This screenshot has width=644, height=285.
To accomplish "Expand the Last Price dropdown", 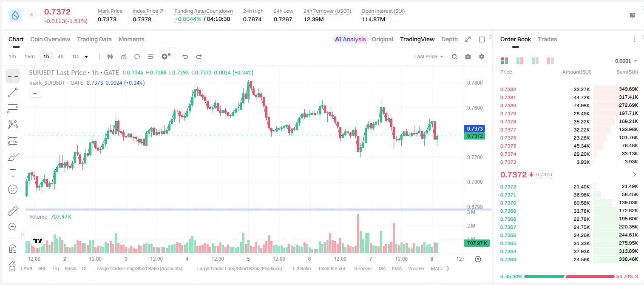I will tap(428, 57).
